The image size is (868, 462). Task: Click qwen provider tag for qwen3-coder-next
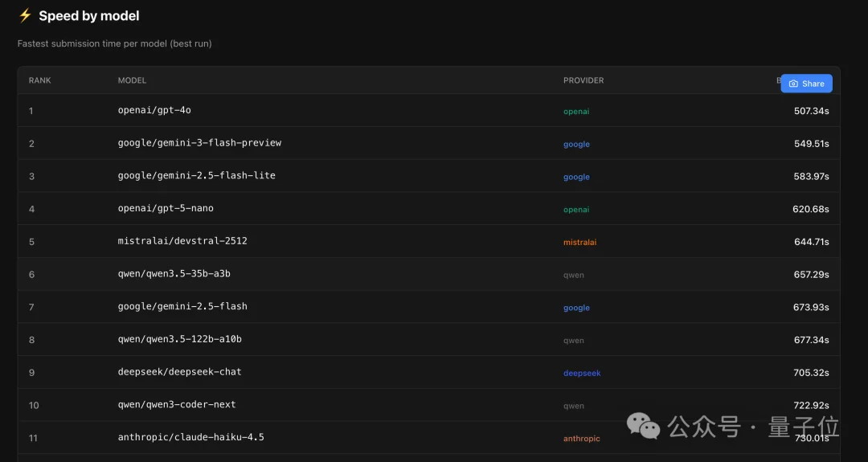[573, 406]
